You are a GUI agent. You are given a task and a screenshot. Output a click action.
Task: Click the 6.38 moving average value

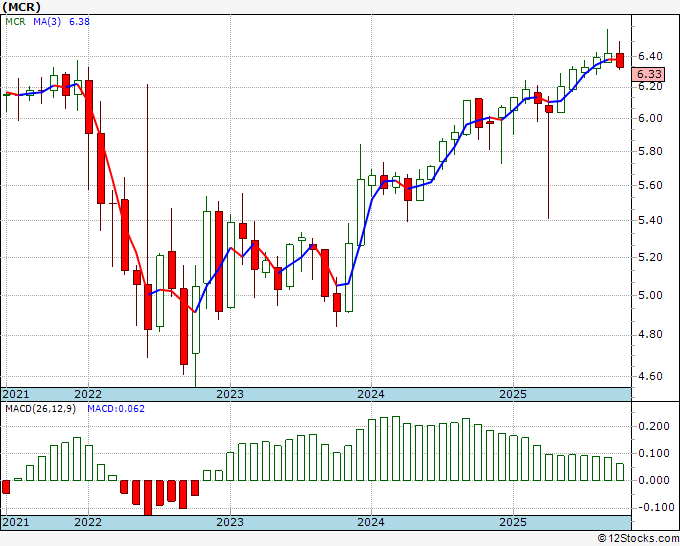pos(79,21)
